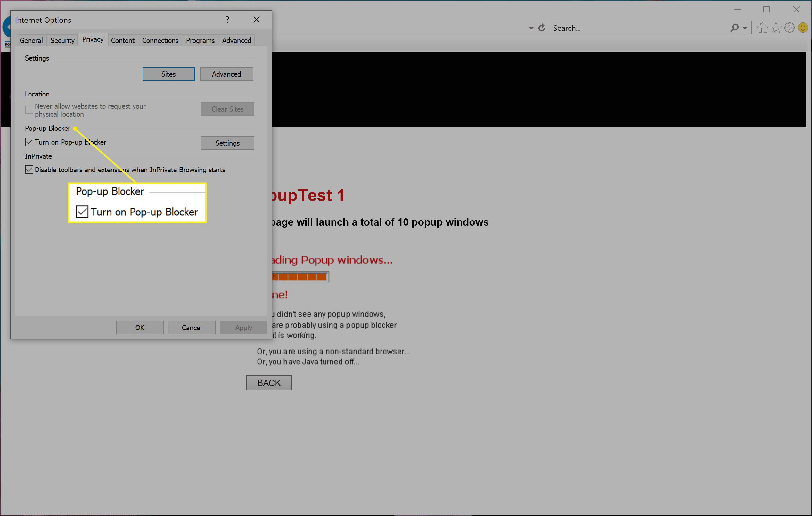This screenshot has height=516, width=812.
Task: Click the Sites button in Privacy settings
Action: (x=168, y=74)
